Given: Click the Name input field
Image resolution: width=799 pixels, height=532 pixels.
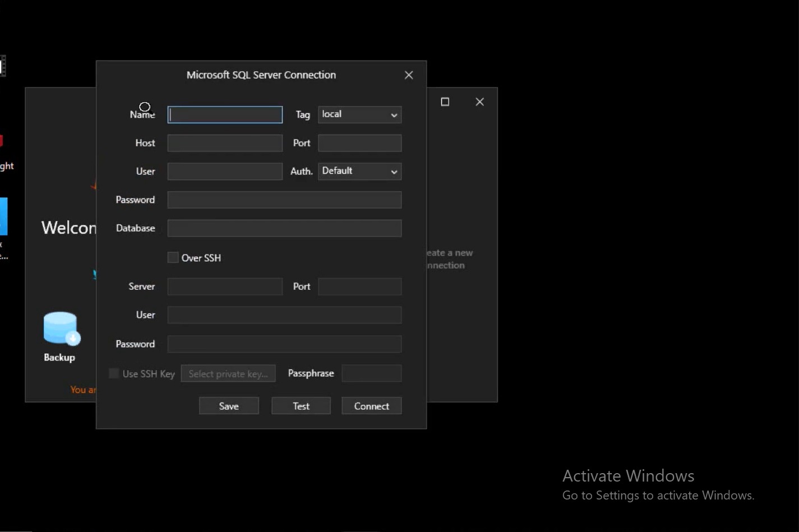Looking at the screenshot, I should tap(225, 115).
